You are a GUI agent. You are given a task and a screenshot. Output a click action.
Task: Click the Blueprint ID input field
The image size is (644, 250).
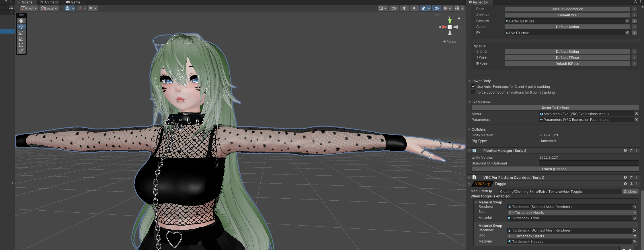coord(589,163)
